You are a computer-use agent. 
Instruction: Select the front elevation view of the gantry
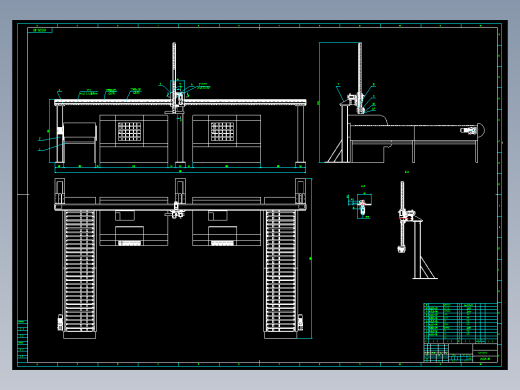pos(177,107)
